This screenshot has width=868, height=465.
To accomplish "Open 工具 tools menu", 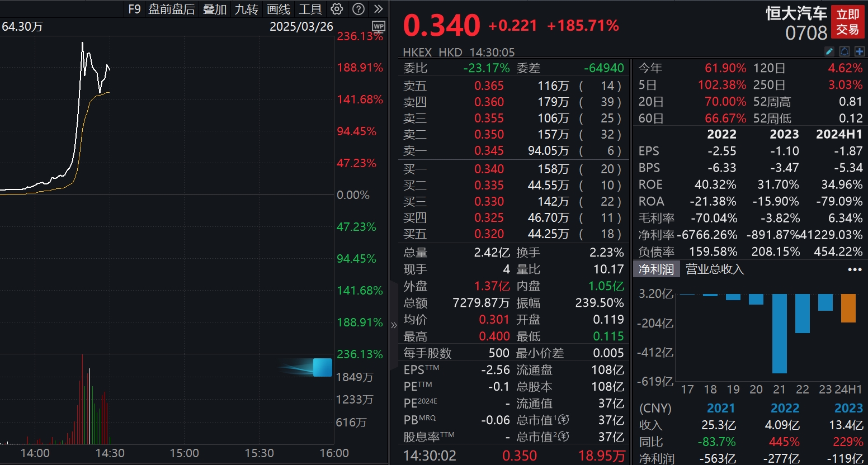I will pos(310,9).
